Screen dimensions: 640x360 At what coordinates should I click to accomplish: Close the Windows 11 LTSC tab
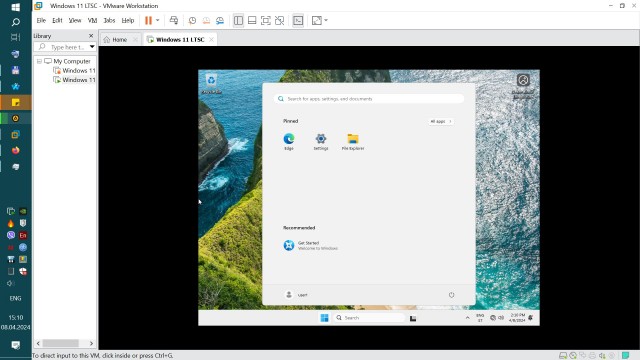click(x=211, y=40)
